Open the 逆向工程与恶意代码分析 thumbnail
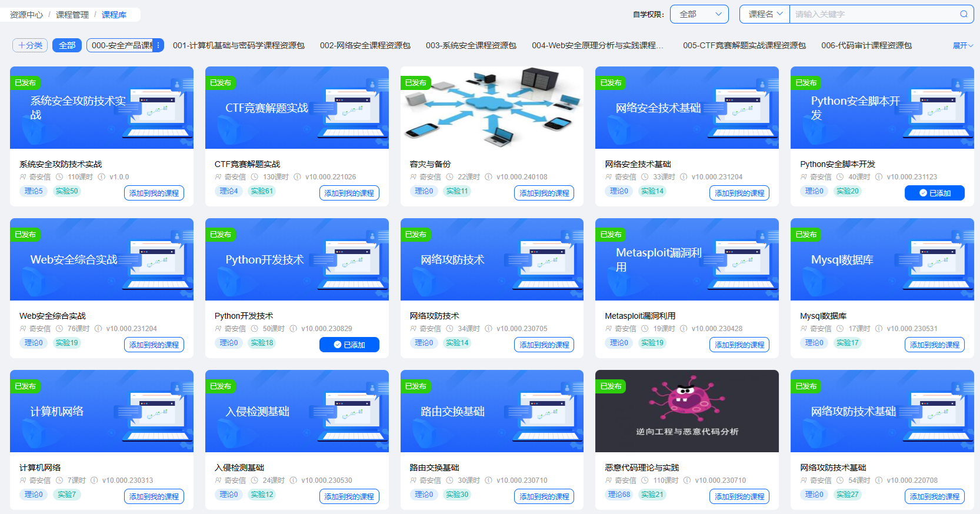980x514 pixels. point(687,411)
